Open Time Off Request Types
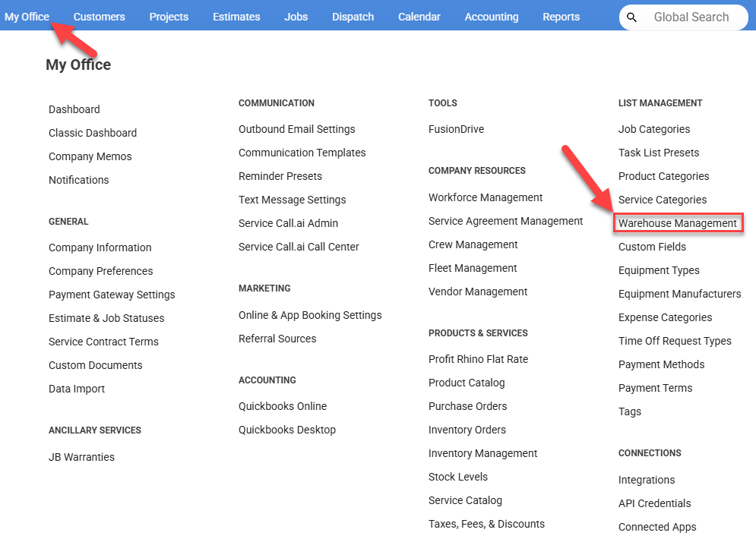The width and height of the screenshot is (756, 539). [675, 342]
